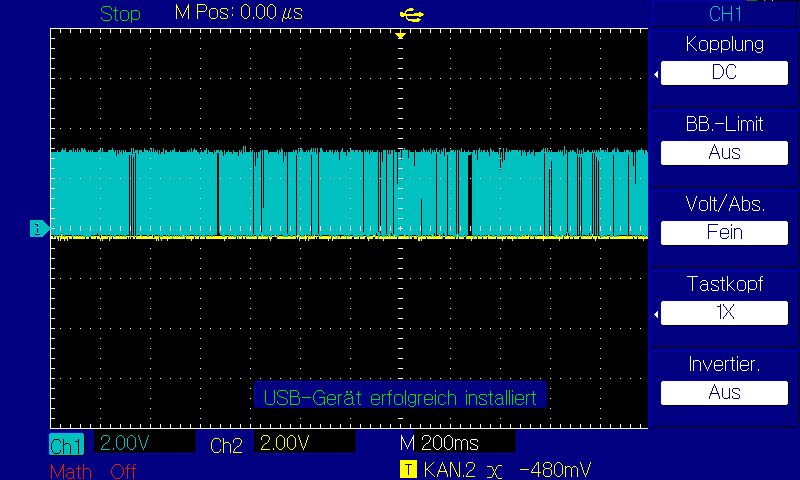800x480 pixels.
Task: Click the CH1 menu title
Action: pyautogui.click(x=725, y=14)
